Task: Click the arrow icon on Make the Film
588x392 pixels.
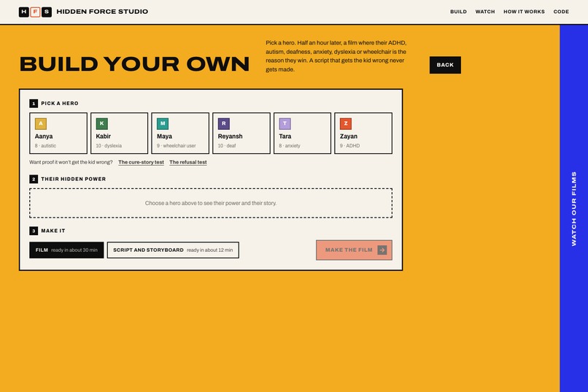Action: pos(382,250)
